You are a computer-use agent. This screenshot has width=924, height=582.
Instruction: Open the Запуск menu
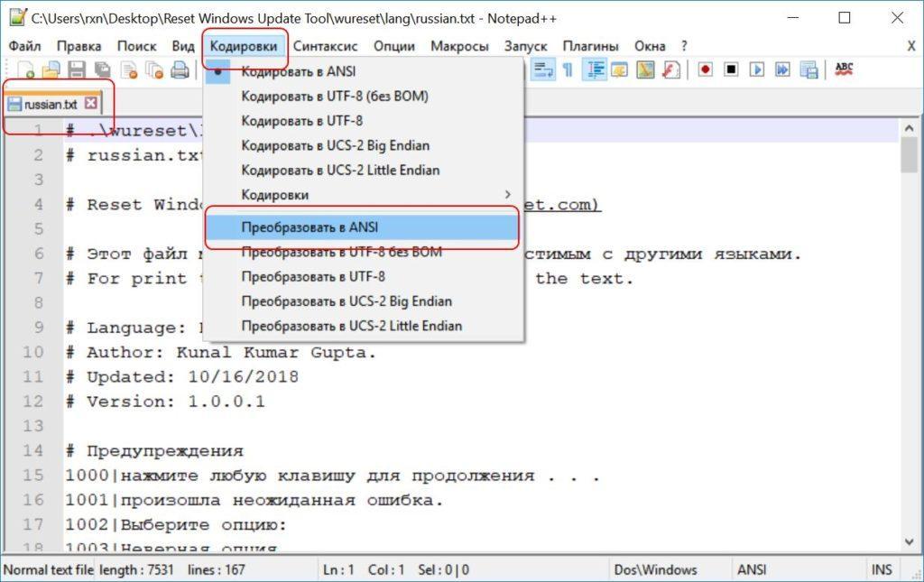525,46
